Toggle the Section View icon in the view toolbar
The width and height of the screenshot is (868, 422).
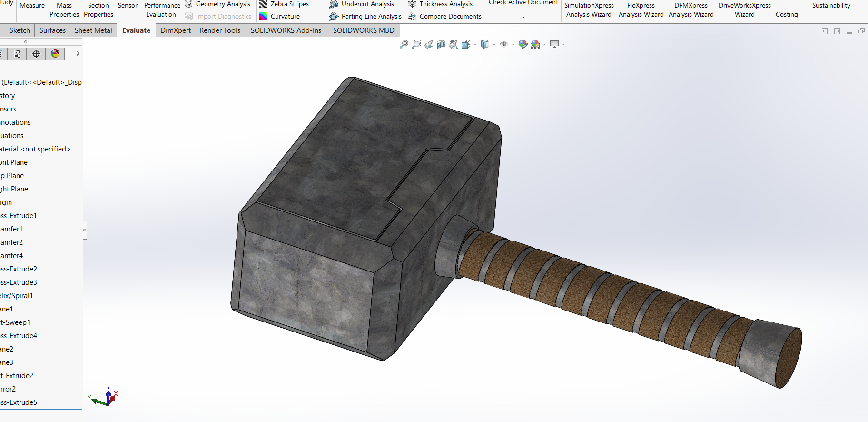[441, 44]
